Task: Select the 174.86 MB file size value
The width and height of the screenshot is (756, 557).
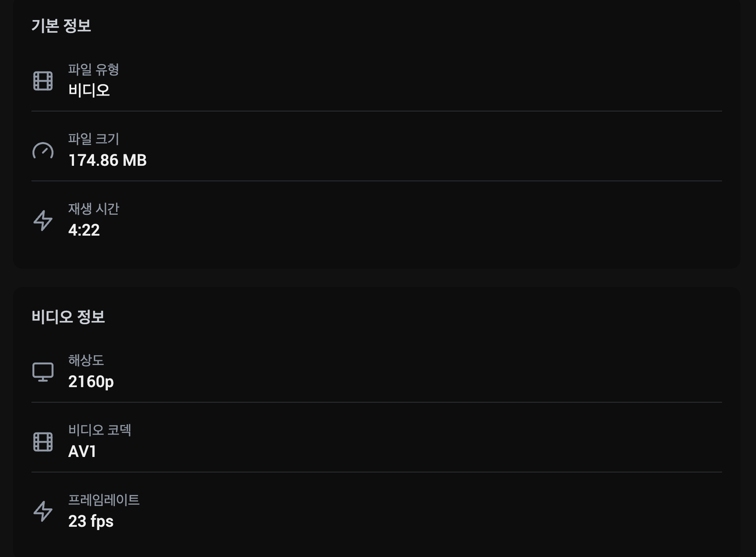Action: pos(107,160)
